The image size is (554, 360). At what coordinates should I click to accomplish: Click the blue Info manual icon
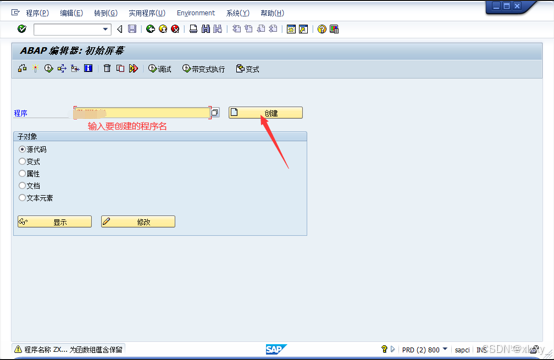(x=88, y=68)
